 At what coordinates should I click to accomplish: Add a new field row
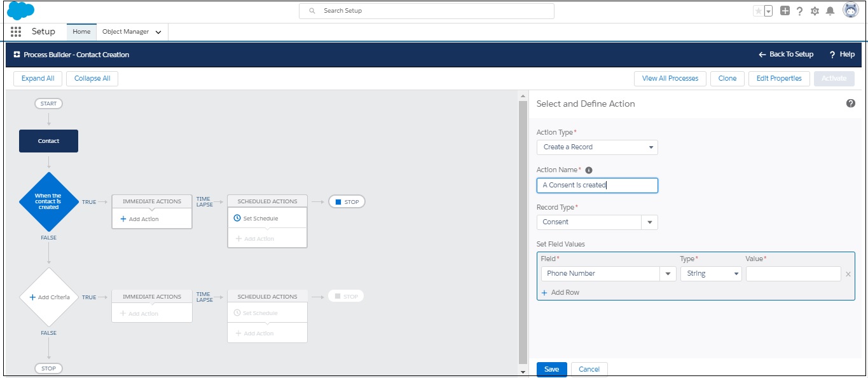[x=560, y=293]
